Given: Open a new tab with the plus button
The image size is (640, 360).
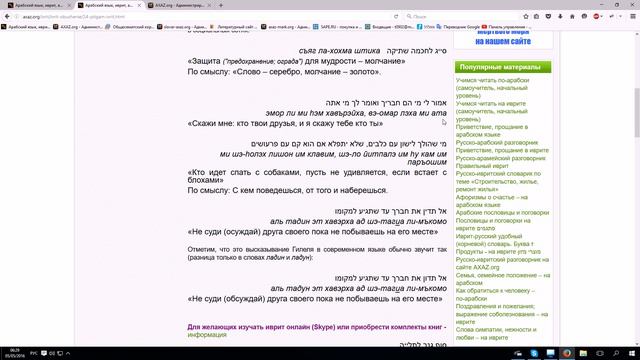Looking at the screenshot, I should click(221, 5).
